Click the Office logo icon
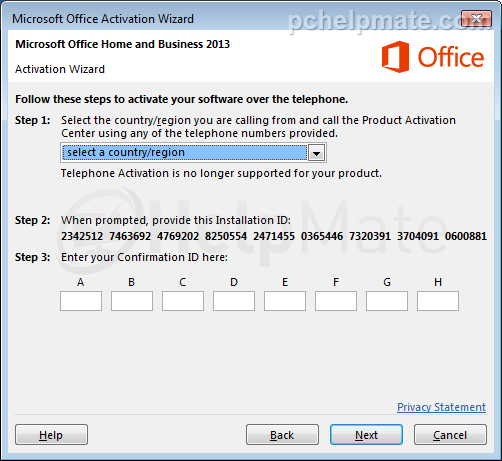Screen dimensions: 502x461 coord(395,57)
